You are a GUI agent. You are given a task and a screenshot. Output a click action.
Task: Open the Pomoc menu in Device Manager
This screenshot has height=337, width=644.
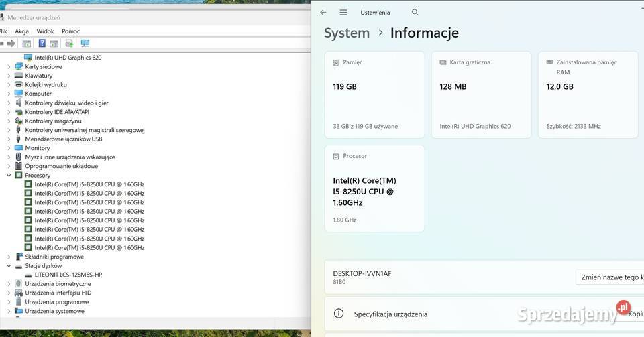tap(70, 31)
